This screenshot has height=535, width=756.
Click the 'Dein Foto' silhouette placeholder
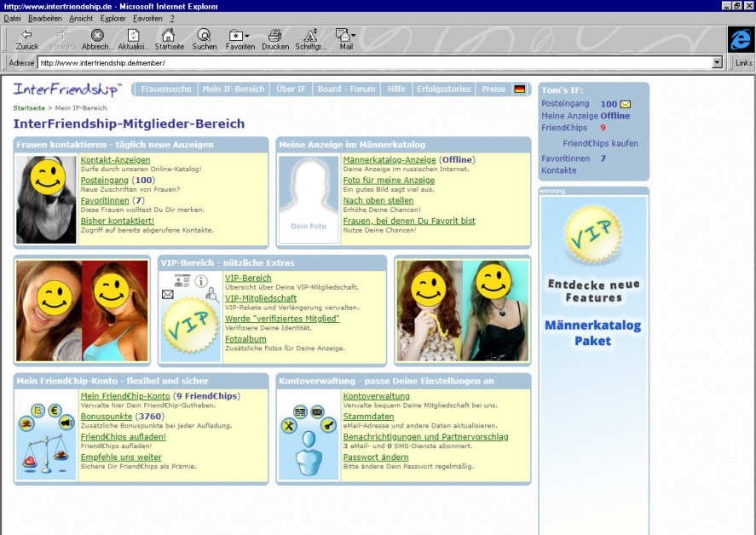(309, 198)
